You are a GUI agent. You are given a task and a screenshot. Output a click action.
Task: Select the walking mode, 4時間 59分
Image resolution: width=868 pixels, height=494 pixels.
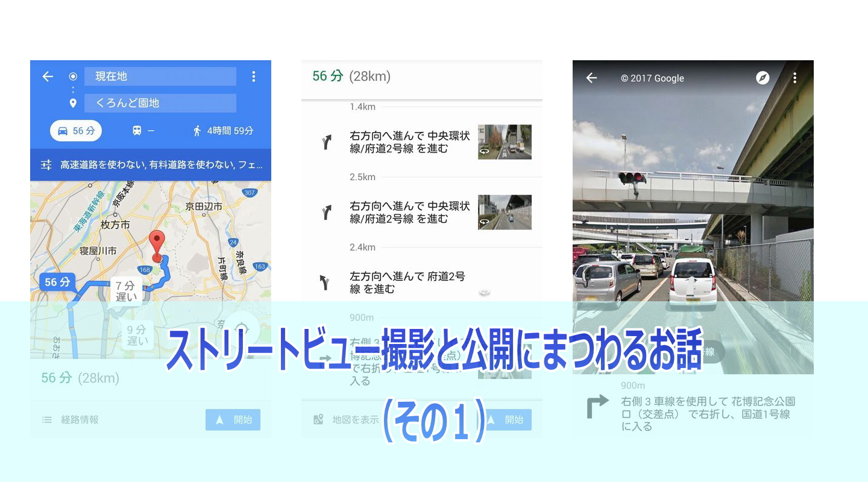223,131
